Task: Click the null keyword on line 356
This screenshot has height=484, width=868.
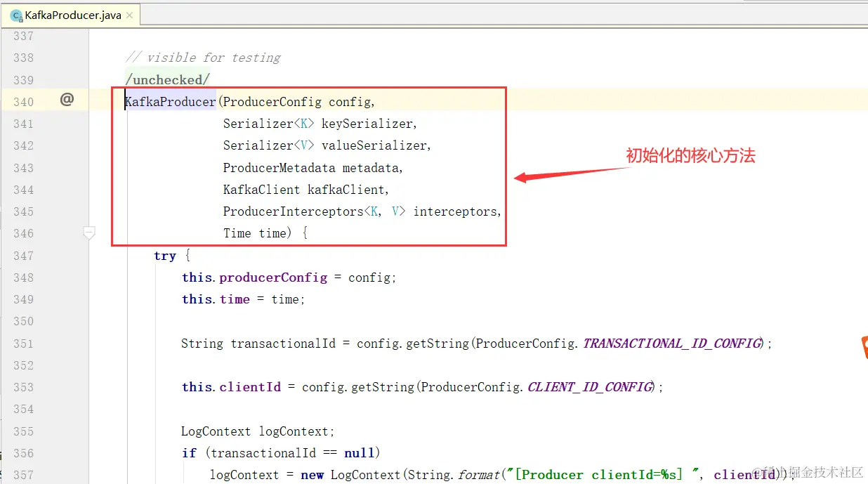Action: [360, 453]
